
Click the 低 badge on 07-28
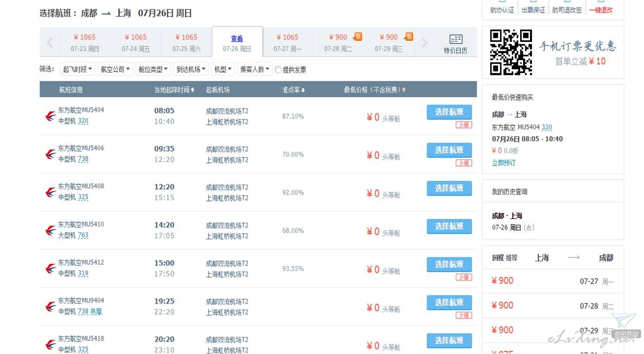[x=358, y=36]
